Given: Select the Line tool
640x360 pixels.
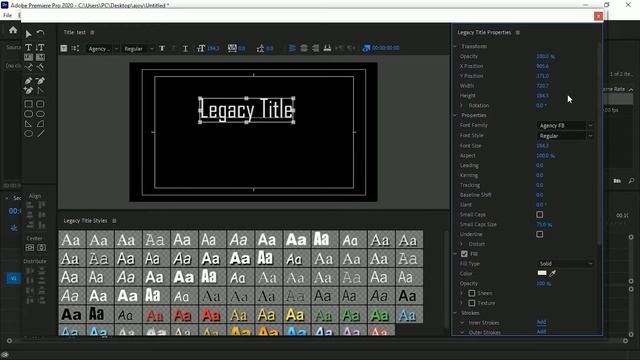Looking at the screenshot, I should tap(40, 133).
